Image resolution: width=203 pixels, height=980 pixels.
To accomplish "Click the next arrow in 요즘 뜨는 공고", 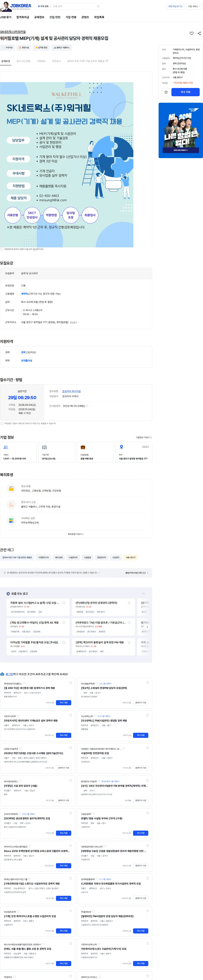I will tap(147, 627).
